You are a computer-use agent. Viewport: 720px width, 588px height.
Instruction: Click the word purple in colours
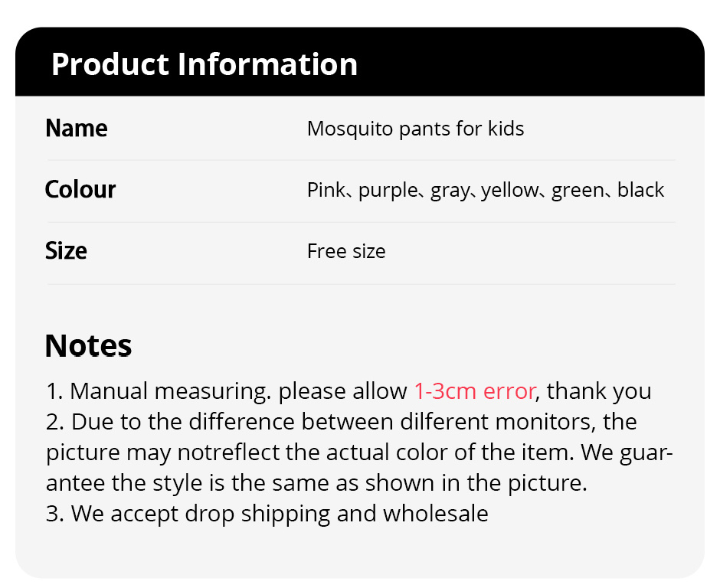388,191
